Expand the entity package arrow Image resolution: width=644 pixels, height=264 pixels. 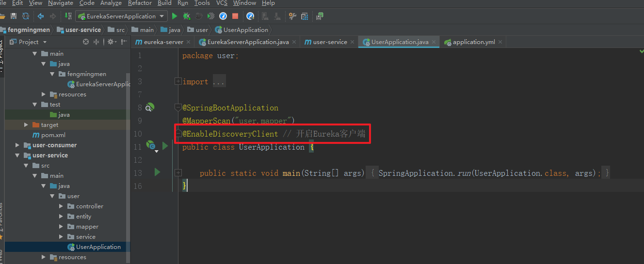pyautogui.click(x=61, y=217)
